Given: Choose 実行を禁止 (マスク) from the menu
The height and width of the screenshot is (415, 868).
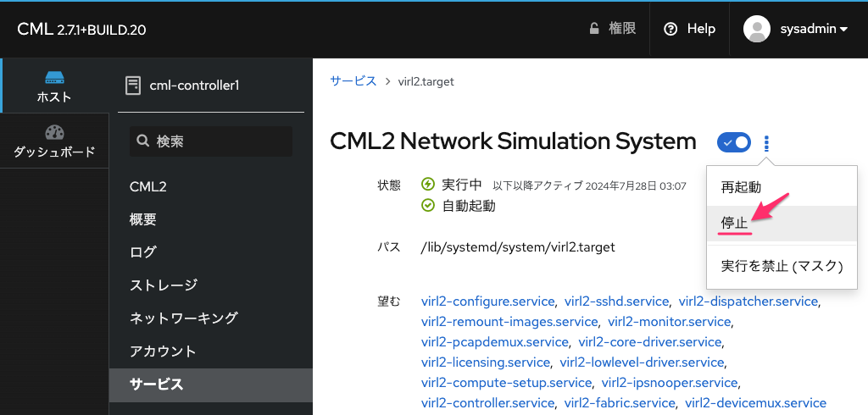Looking at the screenshot, I should click(x=782, y=266).
